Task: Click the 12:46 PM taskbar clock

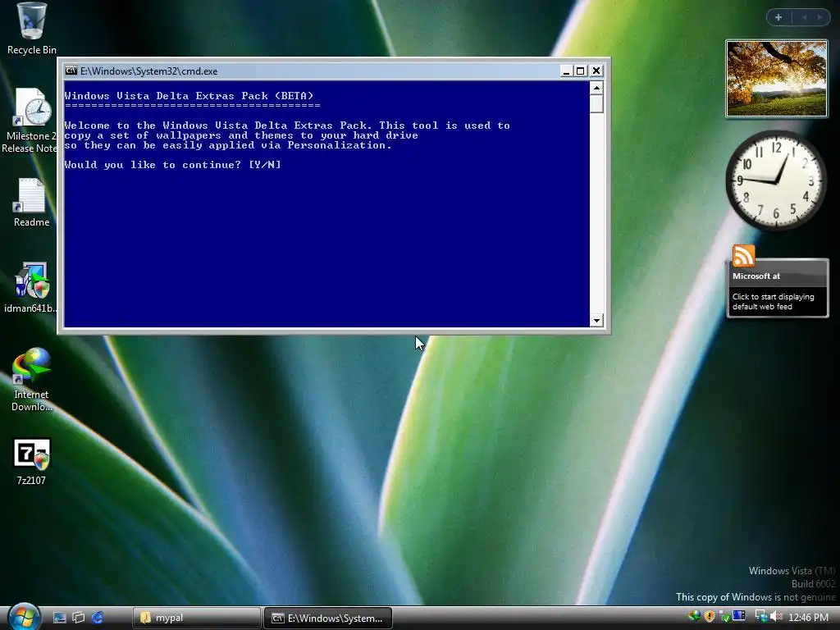Action: click(808, 618)
